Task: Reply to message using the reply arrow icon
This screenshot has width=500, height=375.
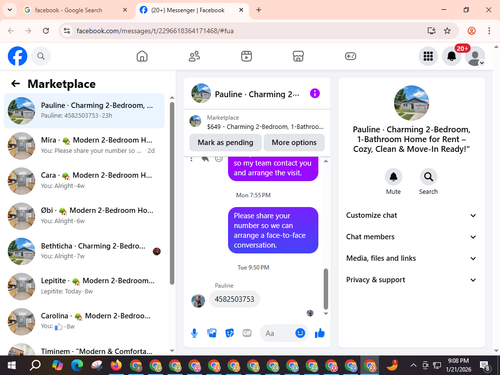Action: pyautogui.click(x=205, y=159)
